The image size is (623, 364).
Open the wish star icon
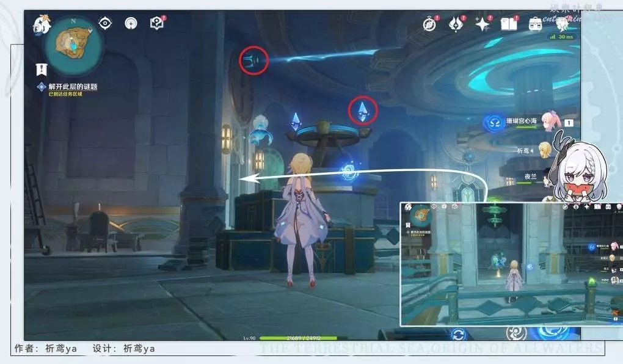pos(483,24)
